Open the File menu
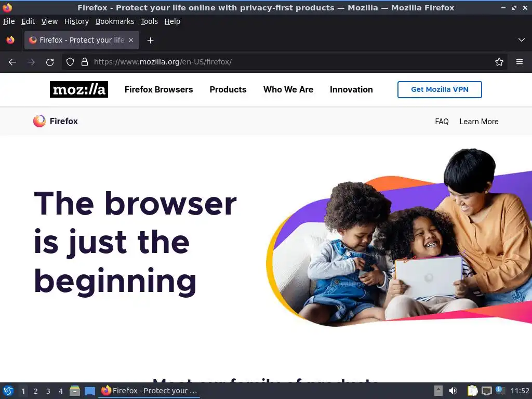532x399 pixels. pos(9,21)
